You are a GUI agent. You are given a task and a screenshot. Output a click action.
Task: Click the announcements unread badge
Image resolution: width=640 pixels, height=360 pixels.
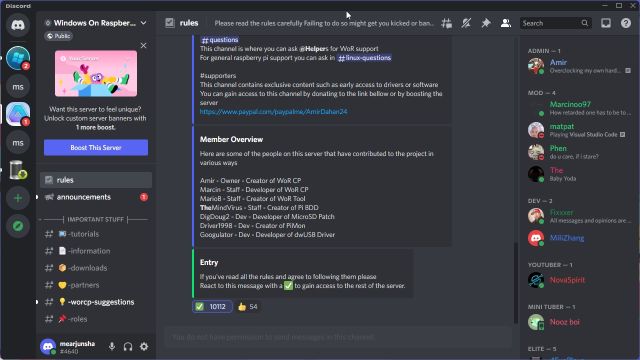(144, 197)
